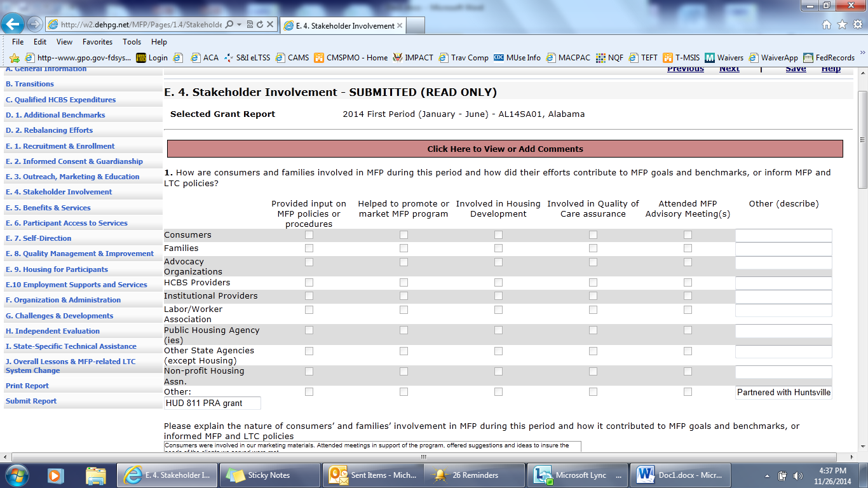The height and width of the screenshot is (488, 868).
Task: Switch to Microsoft Lync in the taskbar
Action: [577, 475]
